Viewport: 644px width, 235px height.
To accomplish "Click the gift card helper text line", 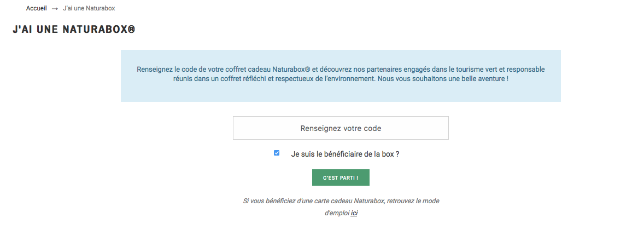I will click(x=341, y=201).
